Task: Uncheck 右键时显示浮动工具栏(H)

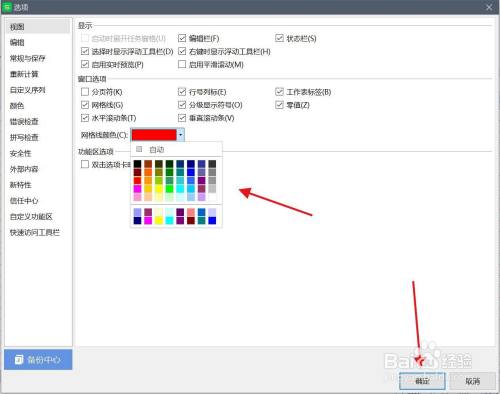Action: coord(182,51)
